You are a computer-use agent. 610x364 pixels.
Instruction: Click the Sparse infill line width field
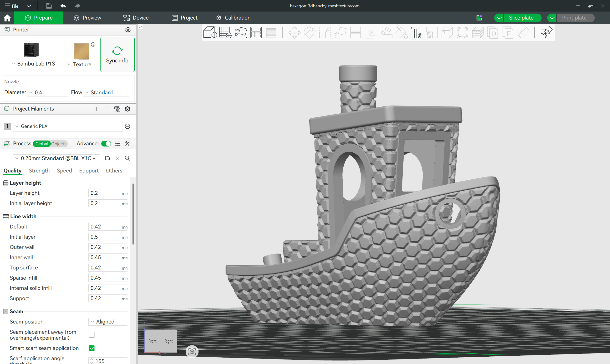pyautogui.click(x=108, y=278)
